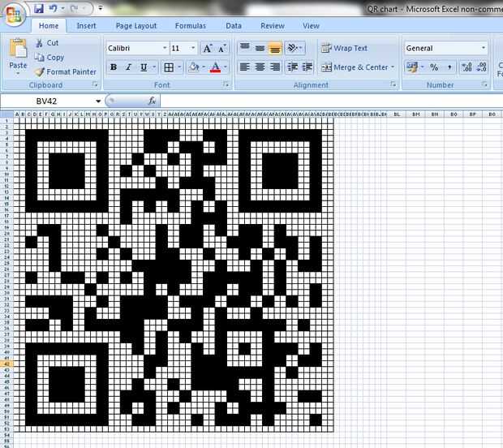
Task: Open the Customize Quick Access Toolbar arrow
Action: pos(101,8)
